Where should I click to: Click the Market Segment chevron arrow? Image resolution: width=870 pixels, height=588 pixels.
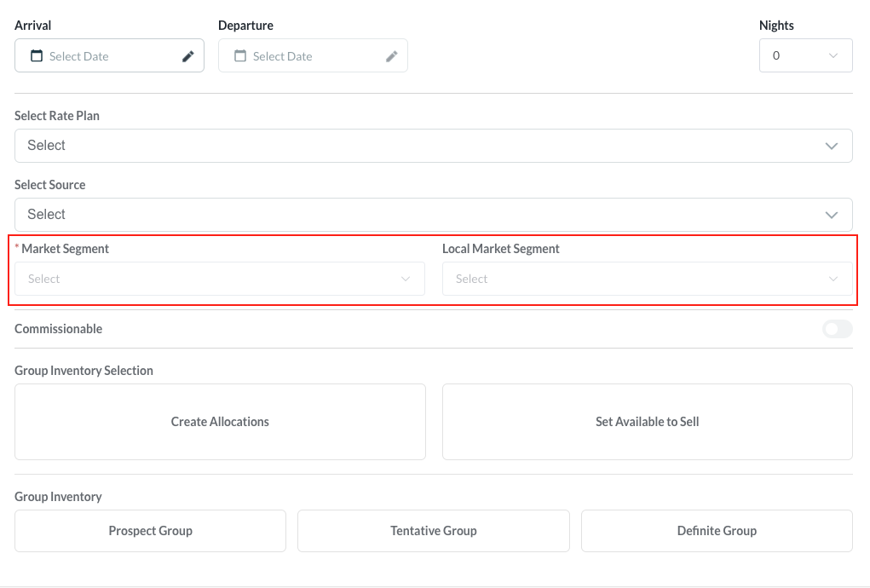(406, 279)
